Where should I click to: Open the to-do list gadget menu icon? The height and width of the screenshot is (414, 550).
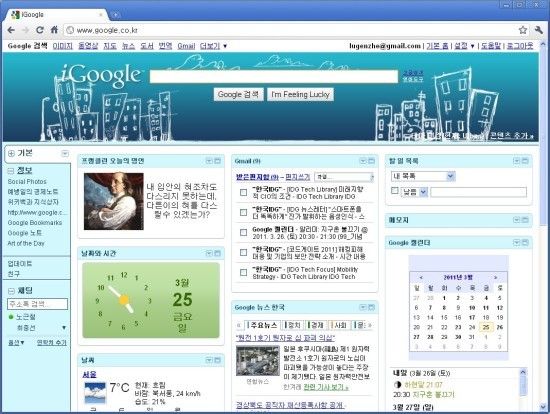pyautogui.click(x=517, y=161)
